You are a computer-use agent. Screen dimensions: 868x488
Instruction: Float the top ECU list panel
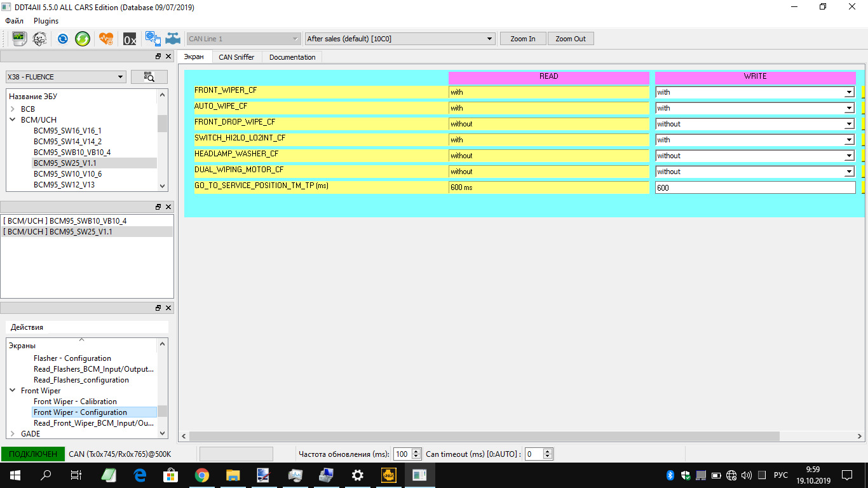[158, 57]
